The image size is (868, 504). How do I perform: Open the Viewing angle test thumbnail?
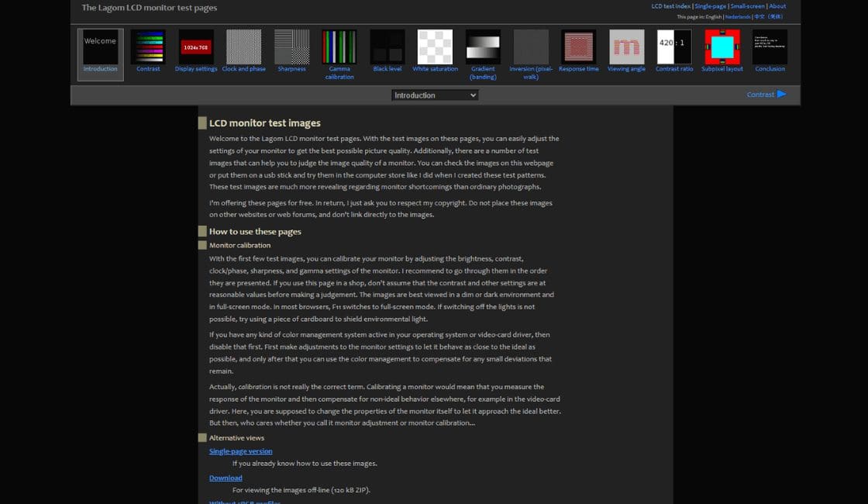click(x=626, y=47)
